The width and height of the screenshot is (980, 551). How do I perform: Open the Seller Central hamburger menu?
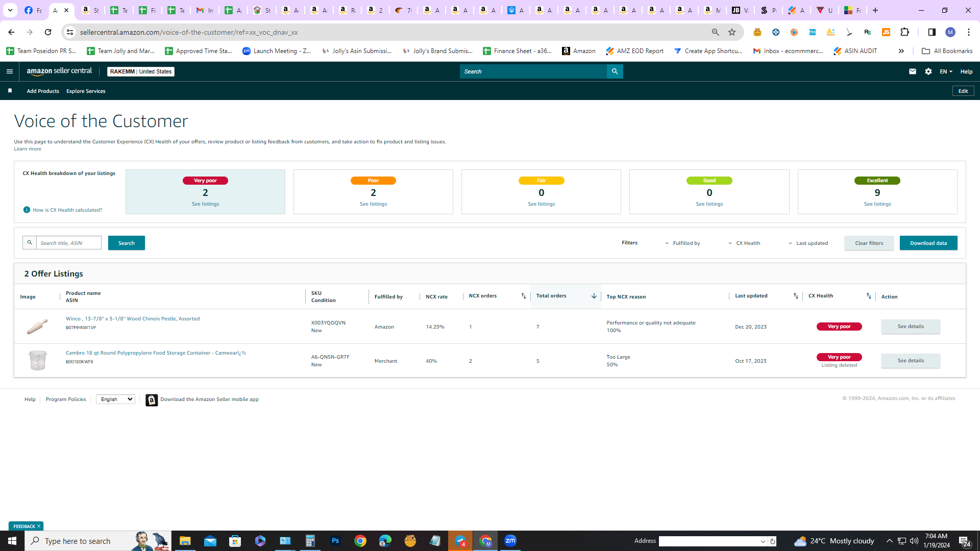tap(10, 71)
